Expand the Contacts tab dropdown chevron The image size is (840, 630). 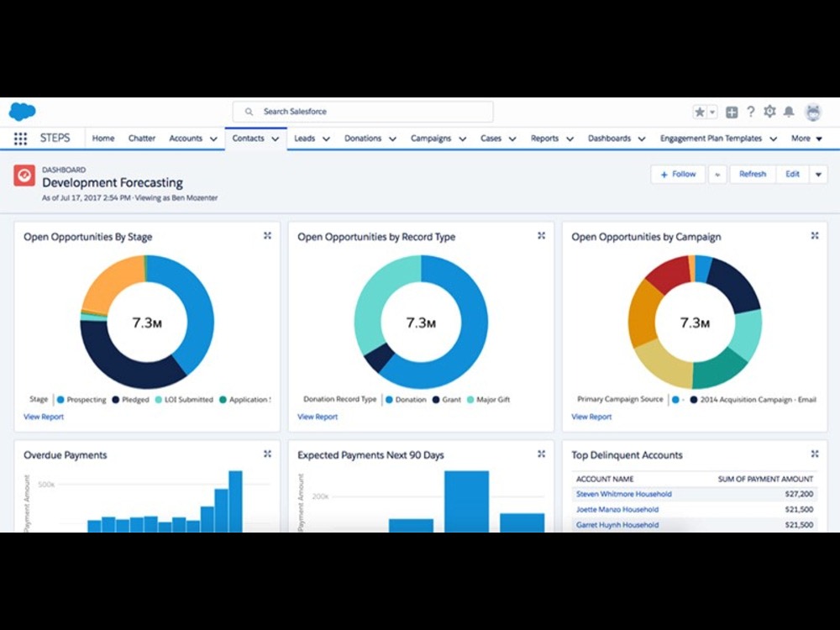pos(275,139)
